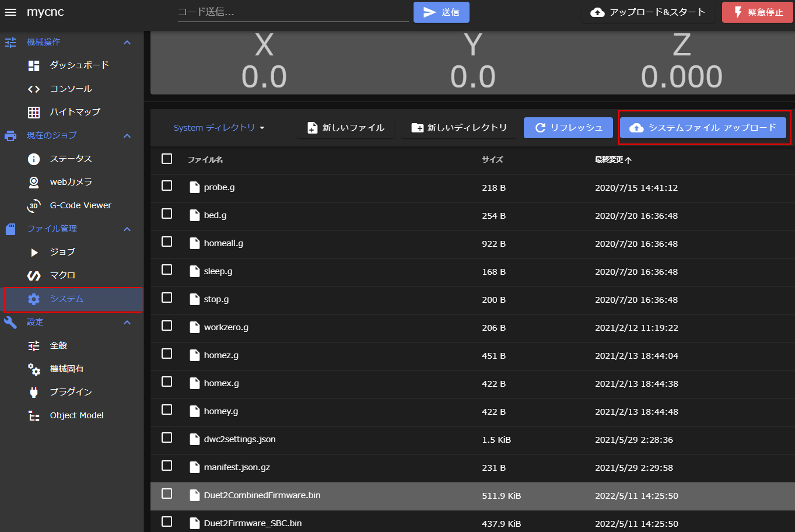The image size is (795, 532).
Task: Click the homey.g file name
Action: 221,411
